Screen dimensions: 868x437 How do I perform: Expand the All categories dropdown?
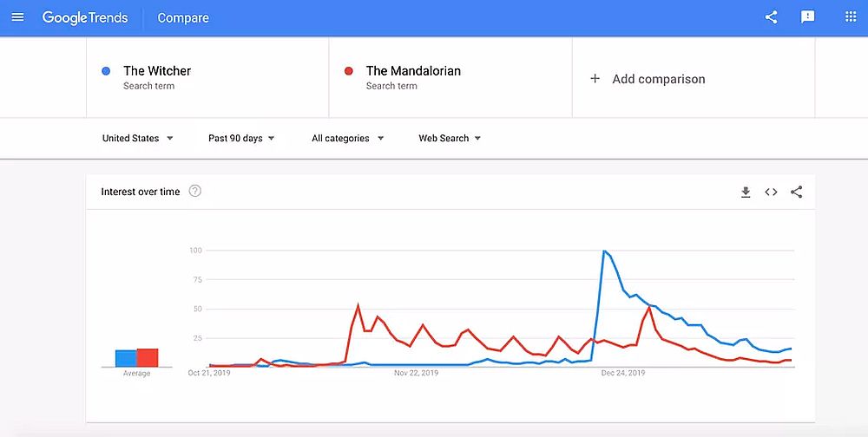click(x=347, y=138)
